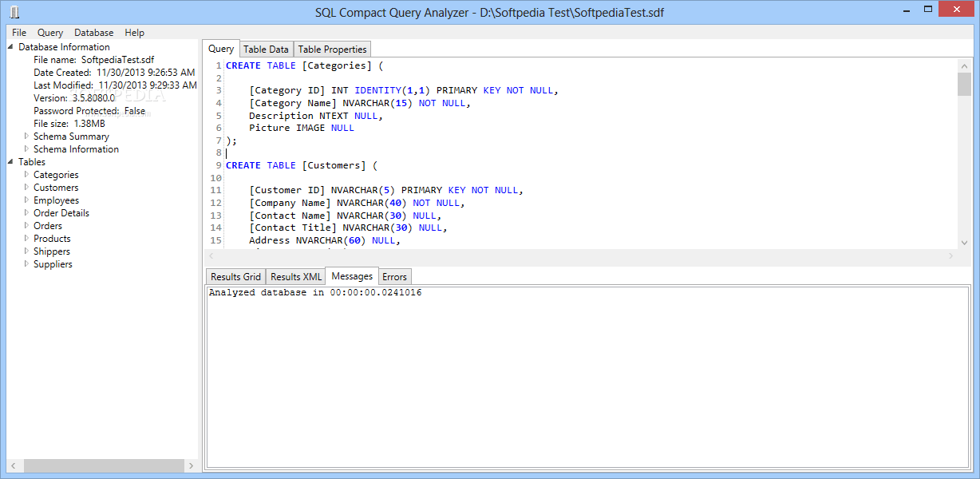Expand the Employees table node
Screen dimensions: 980x479
click(26, 200)
